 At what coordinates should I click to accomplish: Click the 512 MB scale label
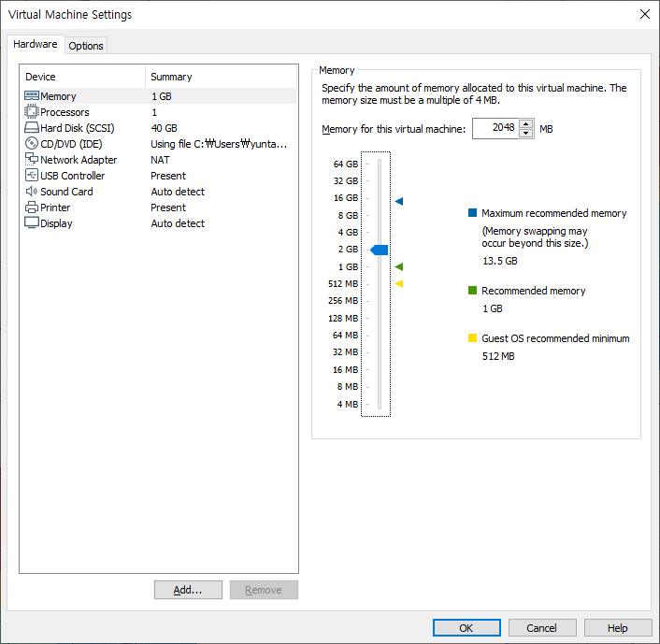click(x=343, y=284)
